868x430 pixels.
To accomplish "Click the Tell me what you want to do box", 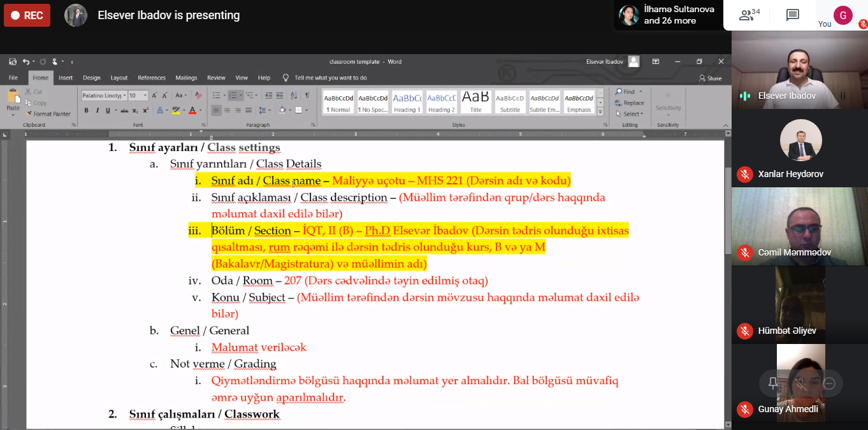I will tap(331, 78).
